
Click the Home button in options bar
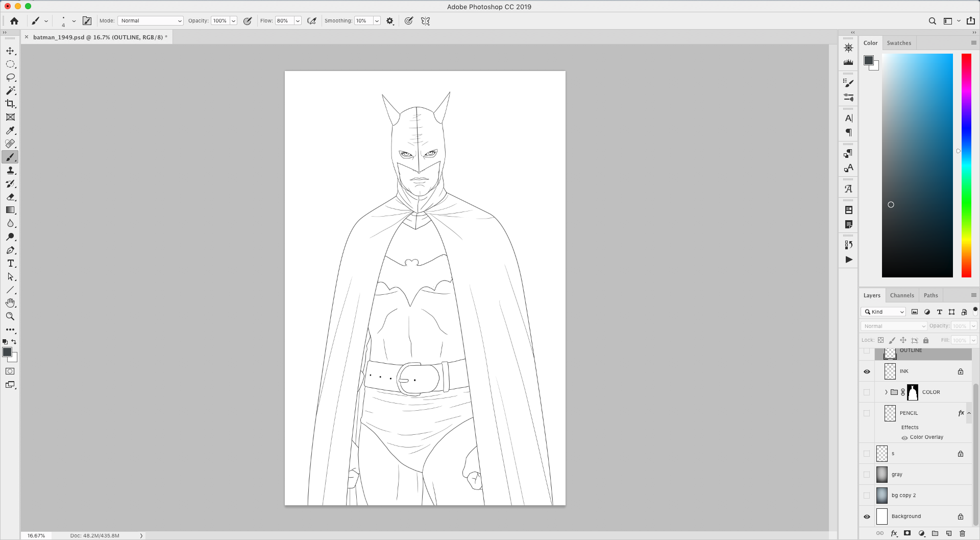click(x=14, y=21)
